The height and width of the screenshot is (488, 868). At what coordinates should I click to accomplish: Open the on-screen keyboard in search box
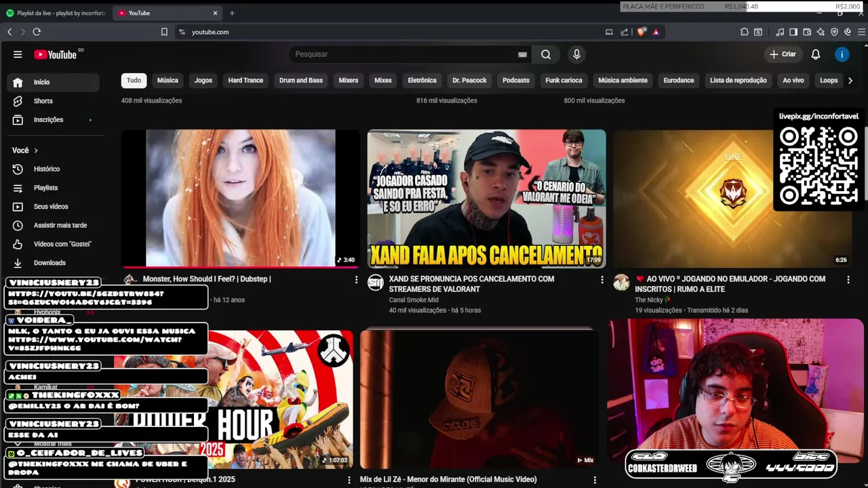(522, 54)
